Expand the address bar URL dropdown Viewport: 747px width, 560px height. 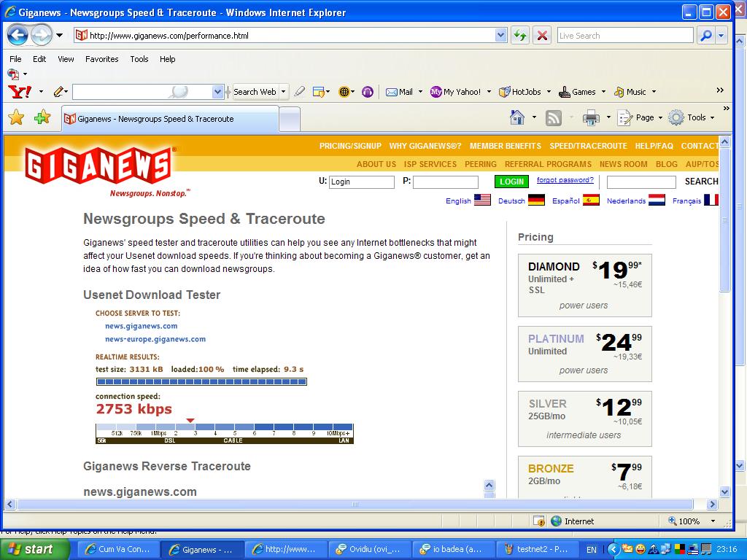coord(500,35)
